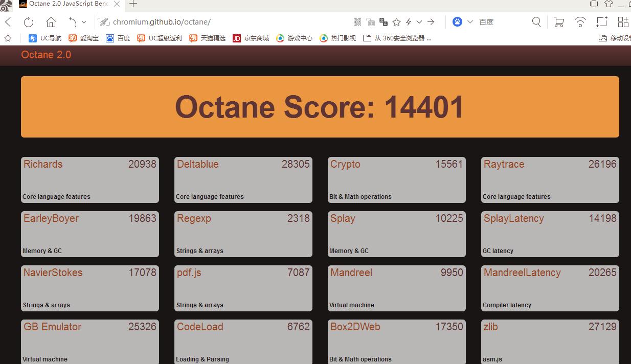Image resolution: width=631 pixels, height=364 pixels.
Task: Click the pdf.js benchmark name
Action: pos(189,273)
